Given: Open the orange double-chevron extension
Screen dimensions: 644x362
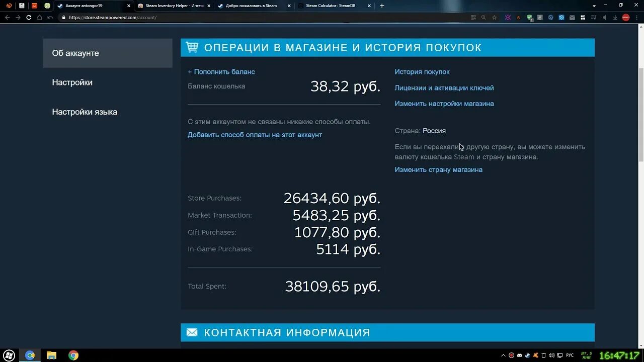Looking at the screenshot, I should tap(518, 17).
